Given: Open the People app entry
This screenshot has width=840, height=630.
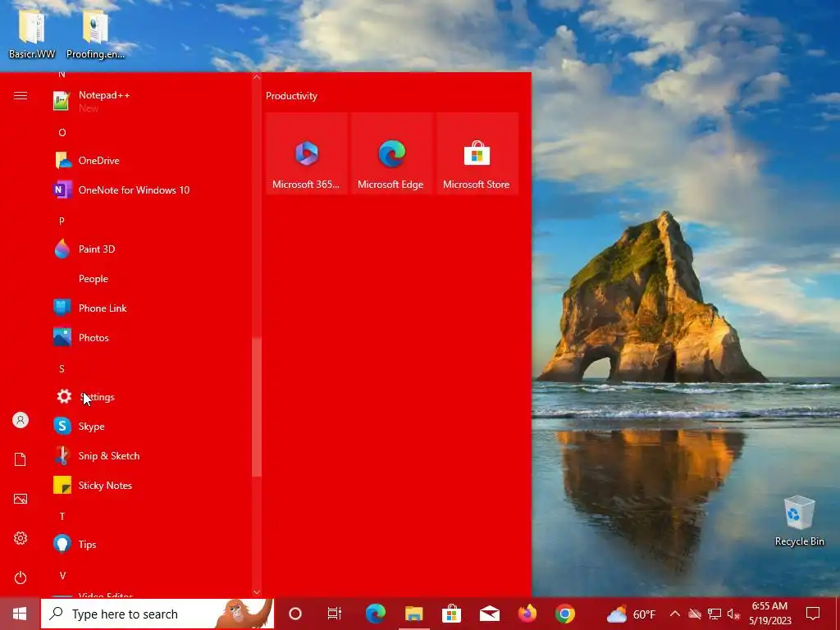Looking at the screenshot, I should [150, 279].
